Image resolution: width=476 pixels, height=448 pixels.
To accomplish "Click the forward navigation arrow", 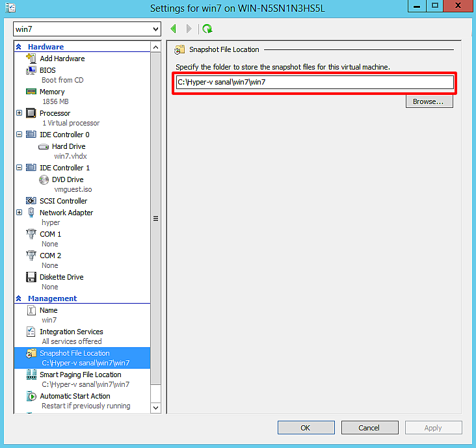I will point(189,29).
